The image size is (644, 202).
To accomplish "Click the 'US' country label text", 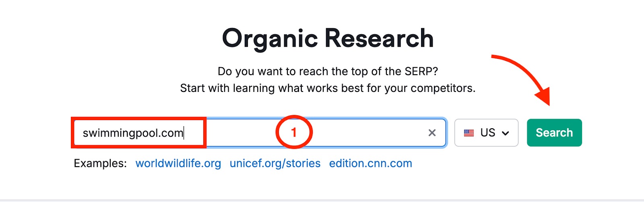I will pos(488,133).
